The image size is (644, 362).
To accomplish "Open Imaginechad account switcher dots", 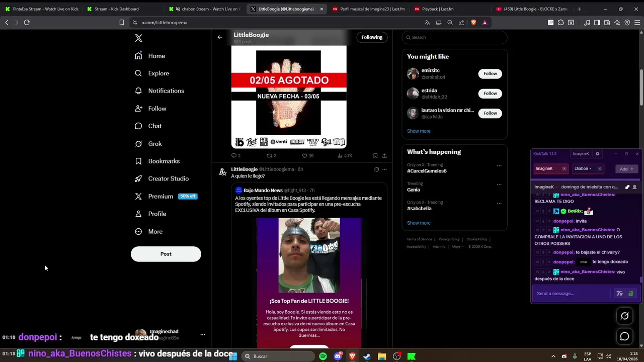I will tap(203, 335).
